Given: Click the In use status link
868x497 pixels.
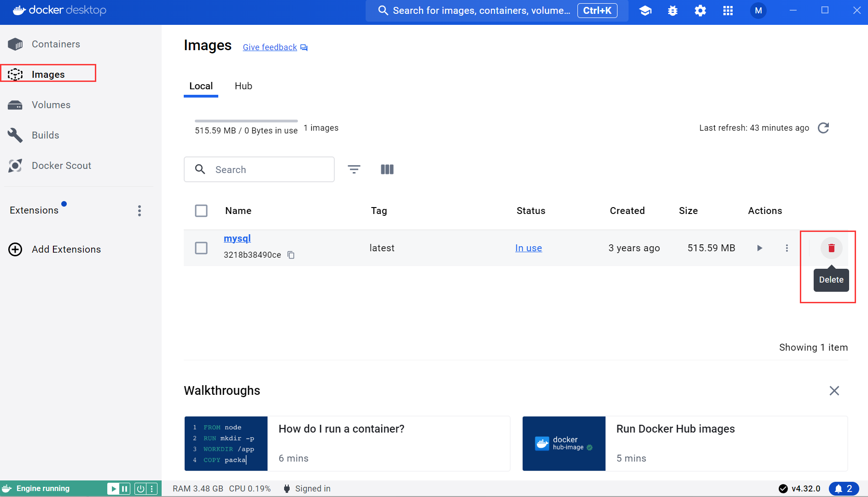Looking at the screenshot, I should pyautogui.click(x=529, y=248).
